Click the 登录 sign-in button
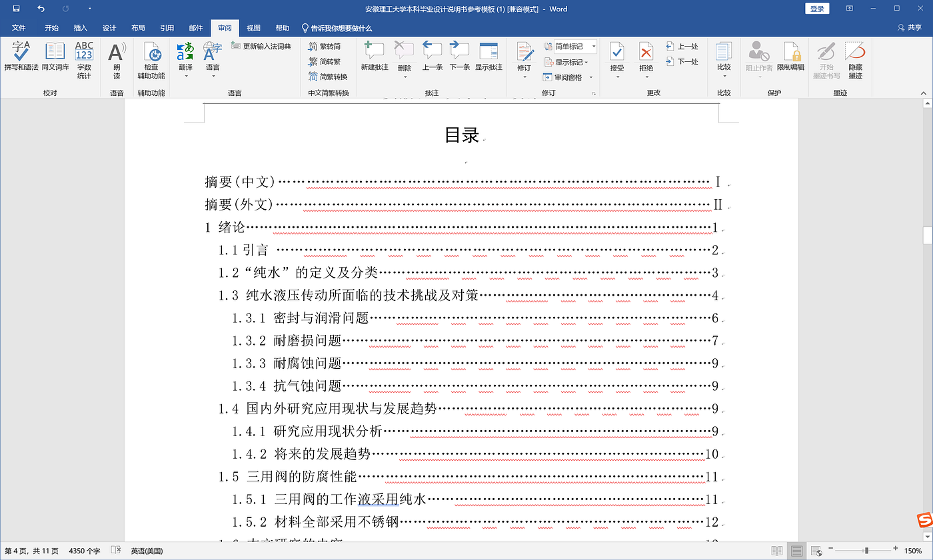The height and width of the screenshot is (560, 933). click(817, 9)
